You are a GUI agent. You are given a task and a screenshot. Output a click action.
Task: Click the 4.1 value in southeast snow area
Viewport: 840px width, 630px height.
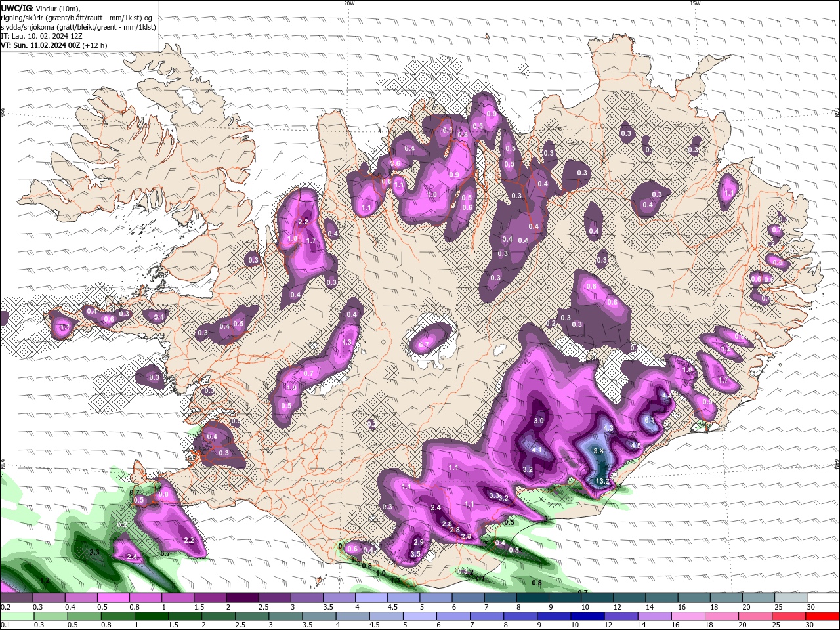[537, 450]
